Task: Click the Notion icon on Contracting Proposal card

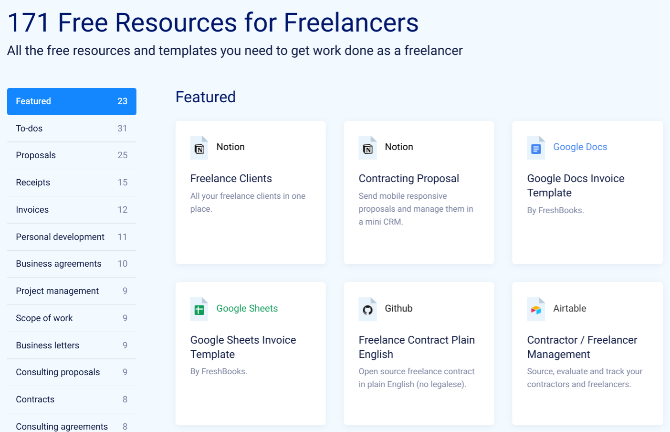Action: tap(367, 148)
